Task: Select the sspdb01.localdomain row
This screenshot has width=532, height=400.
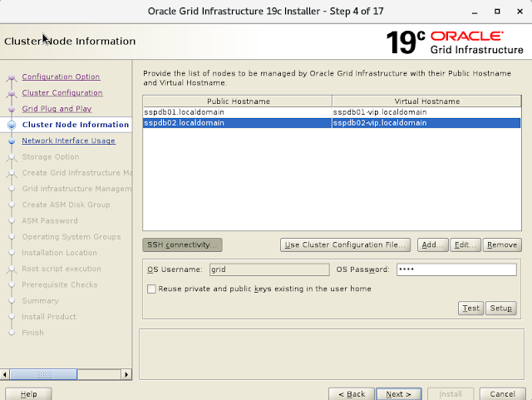Action: click(x=332, y=112)
